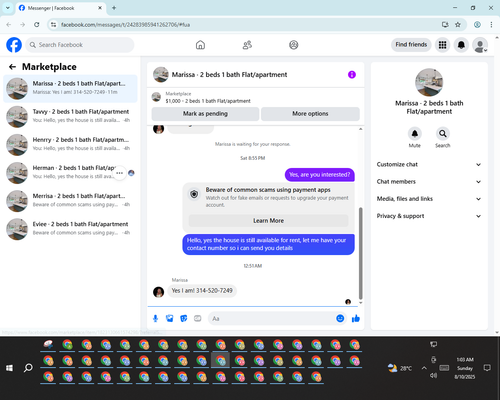Open the Groups icon in top navigation
This screenshot has width=500, height=400.
pos(294,45)
